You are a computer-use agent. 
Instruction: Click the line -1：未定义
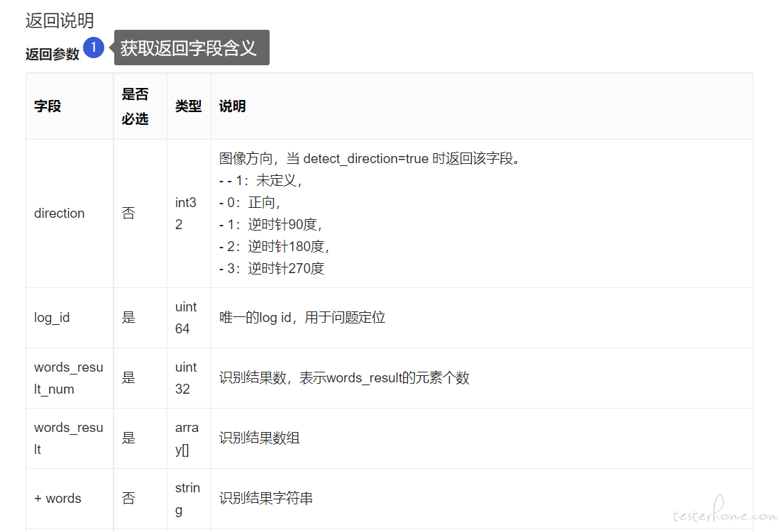pos(261,180)
